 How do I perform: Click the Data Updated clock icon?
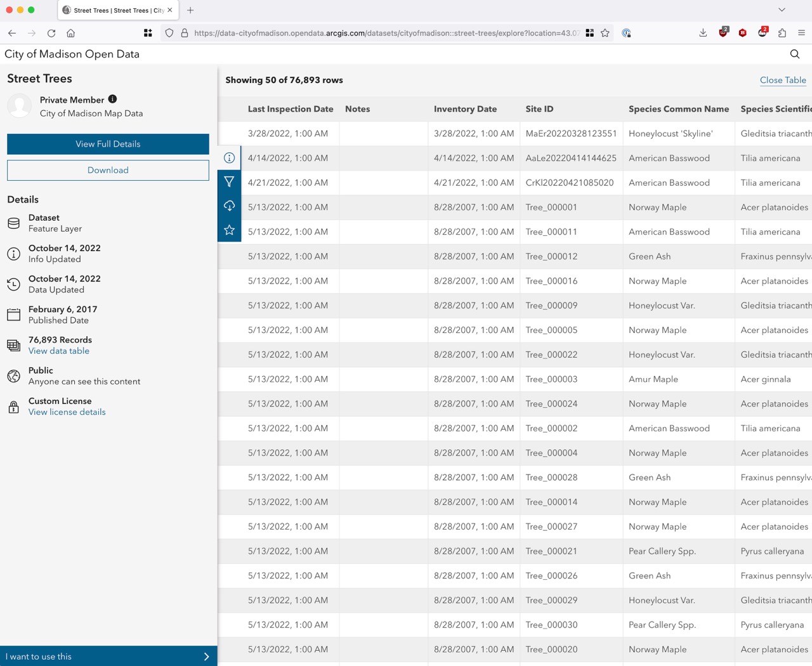click(x=14, y=284)
